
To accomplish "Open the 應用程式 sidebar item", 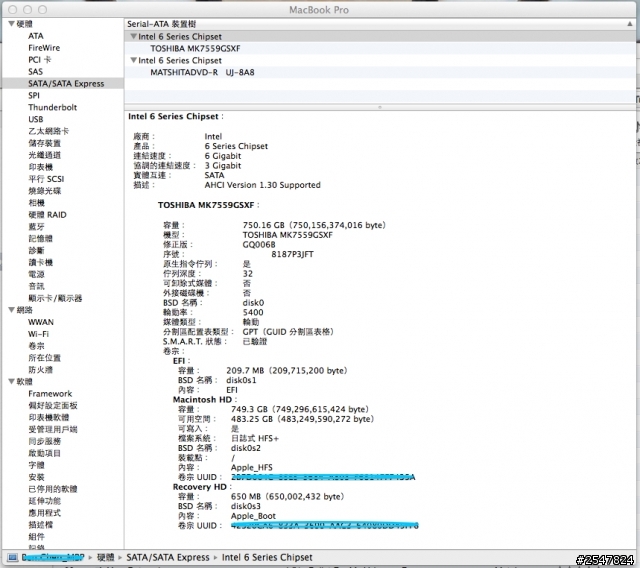I will (44, 513).
